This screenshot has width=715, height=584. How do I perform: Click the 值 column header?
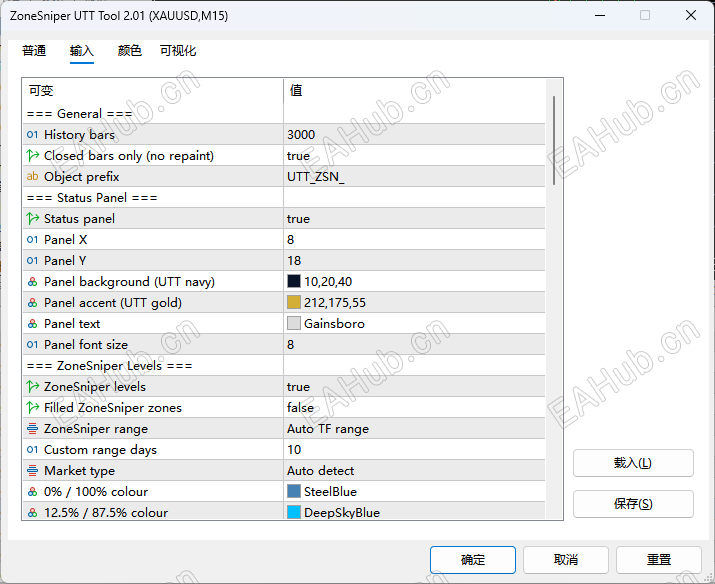414,90
